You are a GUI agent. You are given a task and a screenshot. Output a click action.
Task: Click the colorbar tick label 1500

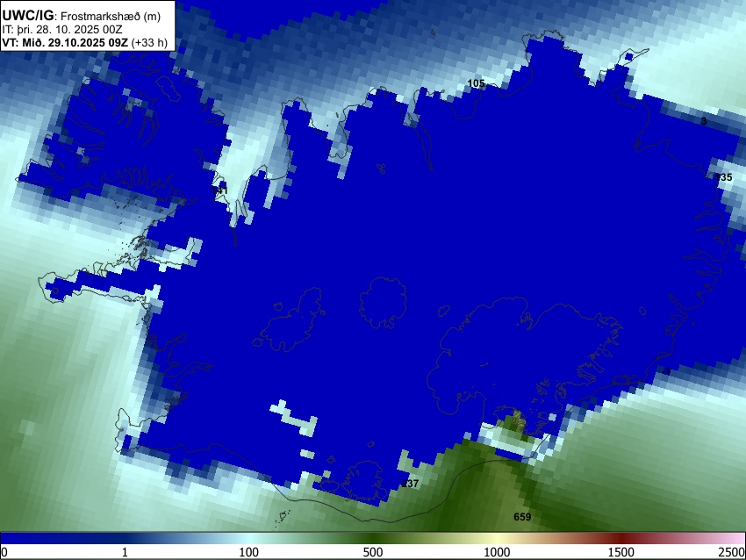click(621, 552)
